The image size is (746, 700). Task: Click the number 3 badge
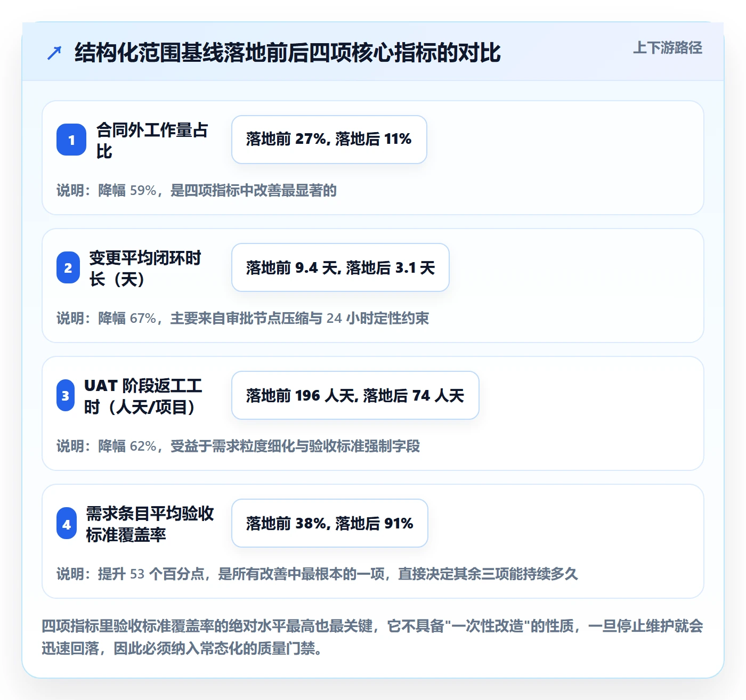coord(66,395)
